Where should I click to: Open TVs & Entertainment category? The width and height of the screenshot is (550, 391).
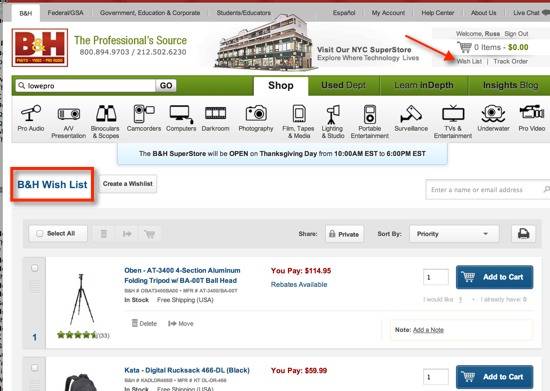(x=453, y=122)
